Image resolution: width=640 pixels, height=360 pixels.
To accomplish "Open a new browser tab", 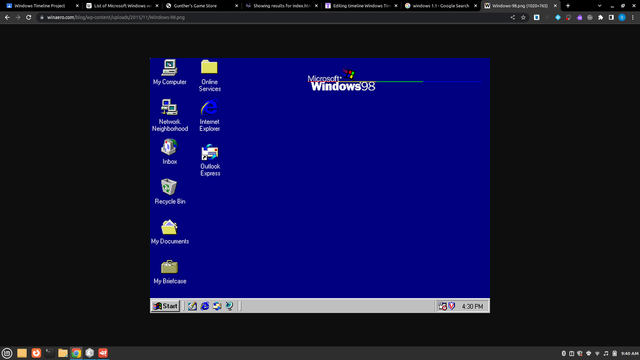I will [x=568, y=6].
